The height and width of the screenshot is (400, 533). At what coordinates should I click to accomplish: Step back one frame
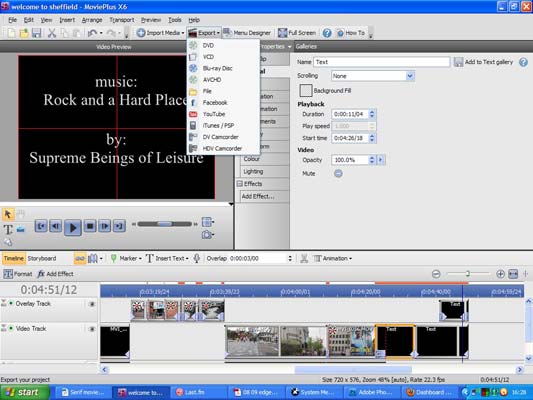[55, 226]
